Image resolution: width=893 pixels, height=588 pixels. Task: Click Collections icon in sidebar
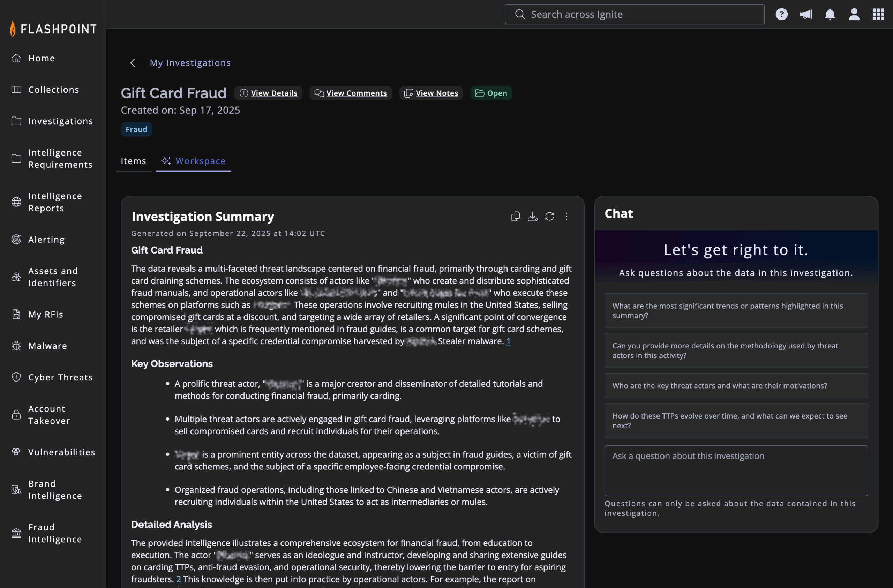pyautogui.click(x=16, y=90)
